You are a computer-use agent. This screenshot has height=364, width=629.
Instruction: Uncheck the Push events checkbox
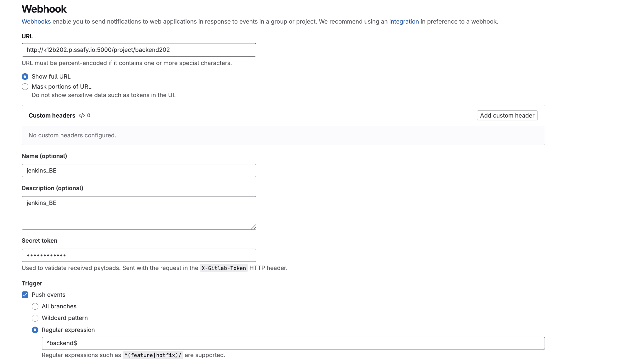(25, 295)
